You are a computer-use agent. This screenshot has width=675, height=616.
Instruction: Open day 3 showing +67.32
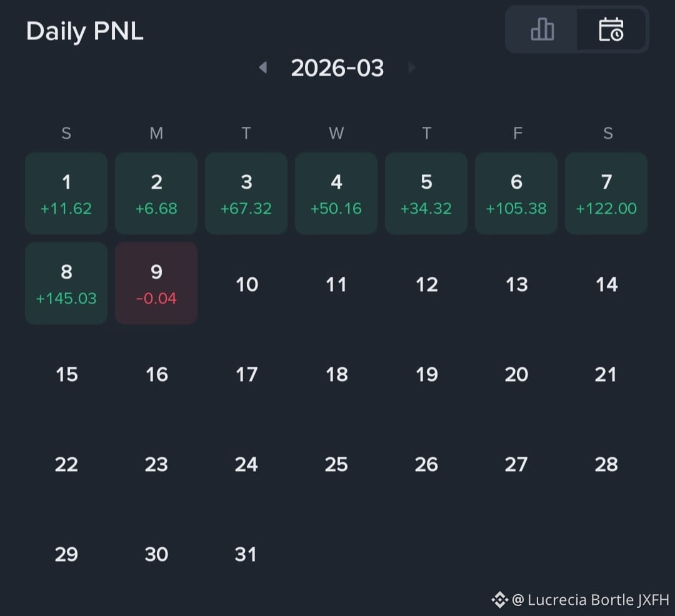tap(246, 193)
